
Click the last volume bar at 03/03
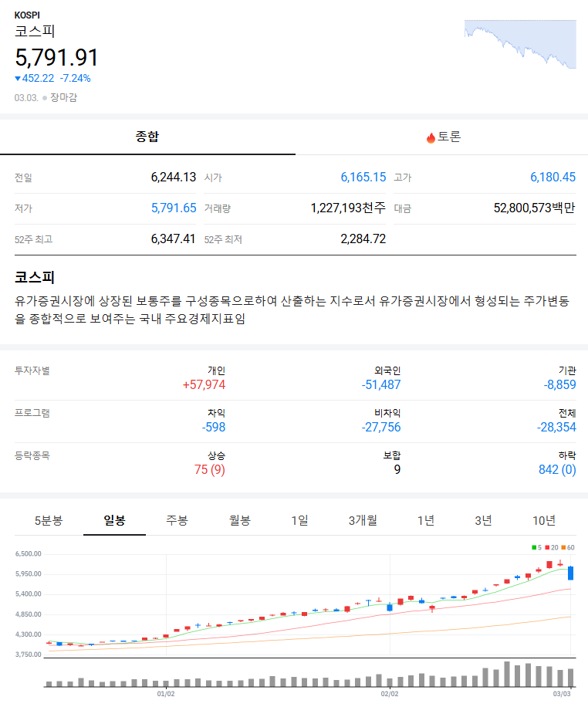[571, 678]
